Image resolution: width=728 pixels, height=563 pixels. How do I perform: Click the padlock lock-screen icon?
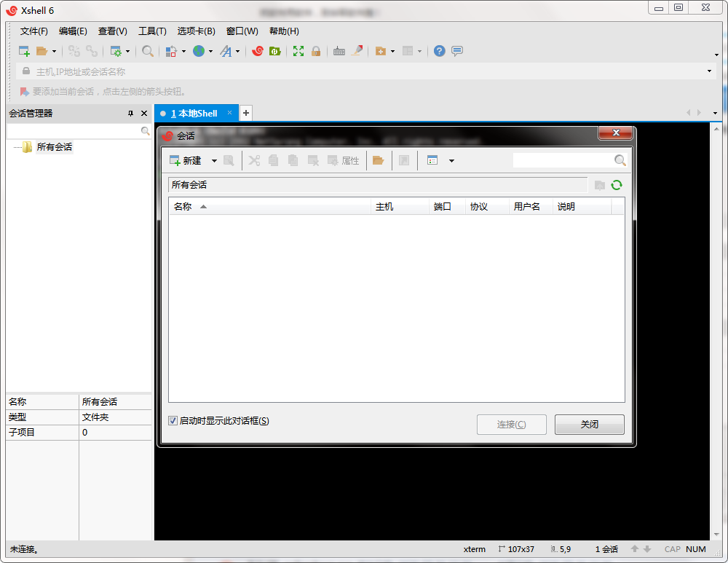pos(316,51)
